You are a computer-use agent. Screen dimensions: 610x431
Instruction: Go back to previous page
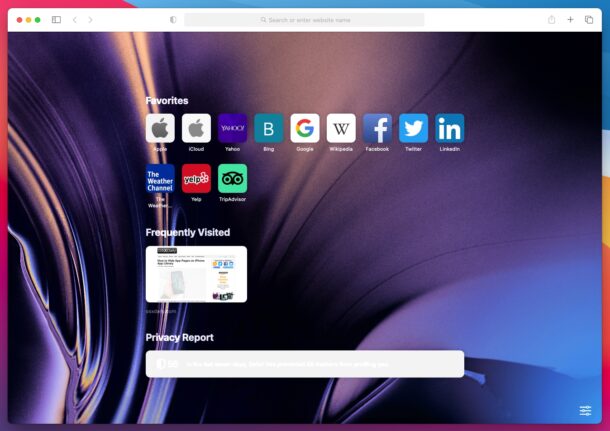(75, 19)
